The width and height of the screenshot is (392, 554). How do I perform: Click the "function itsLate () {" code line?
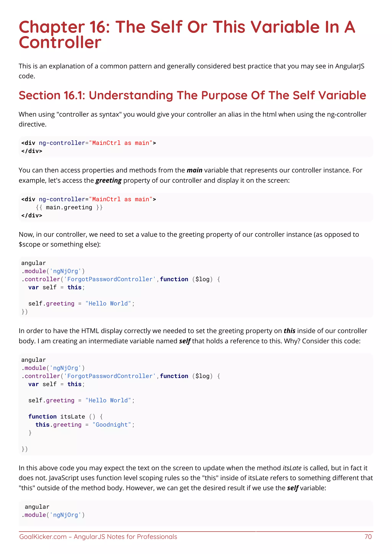point(65,417)
